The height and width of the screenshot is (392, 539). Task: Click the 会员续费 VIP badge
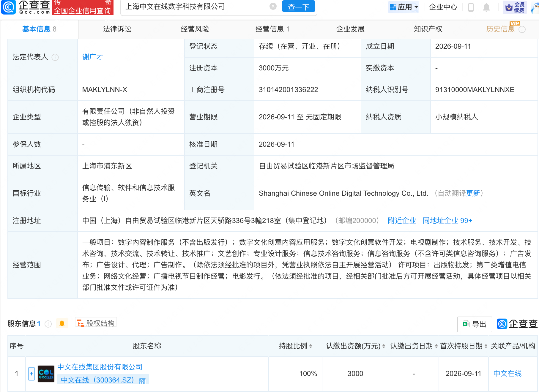tap(515, 7)
